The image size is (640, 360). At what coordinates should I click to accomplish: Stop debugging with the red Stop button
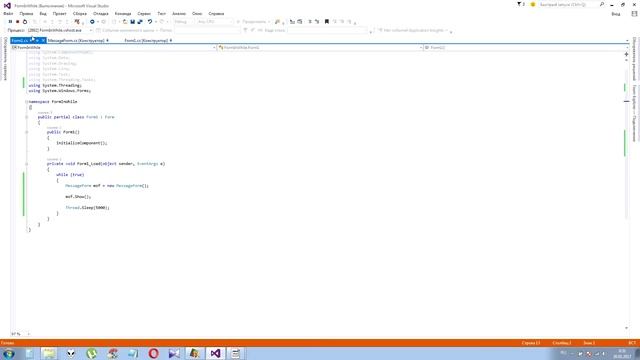click(x=18, y=22)
